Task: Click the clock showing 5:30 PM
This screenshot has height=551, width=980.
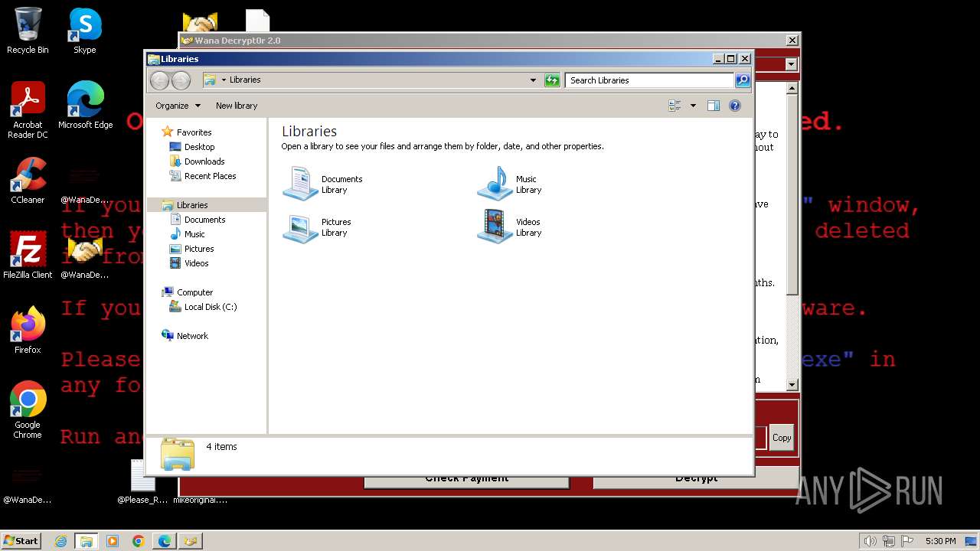Action: pyautogui.click(x=940, y=541)
